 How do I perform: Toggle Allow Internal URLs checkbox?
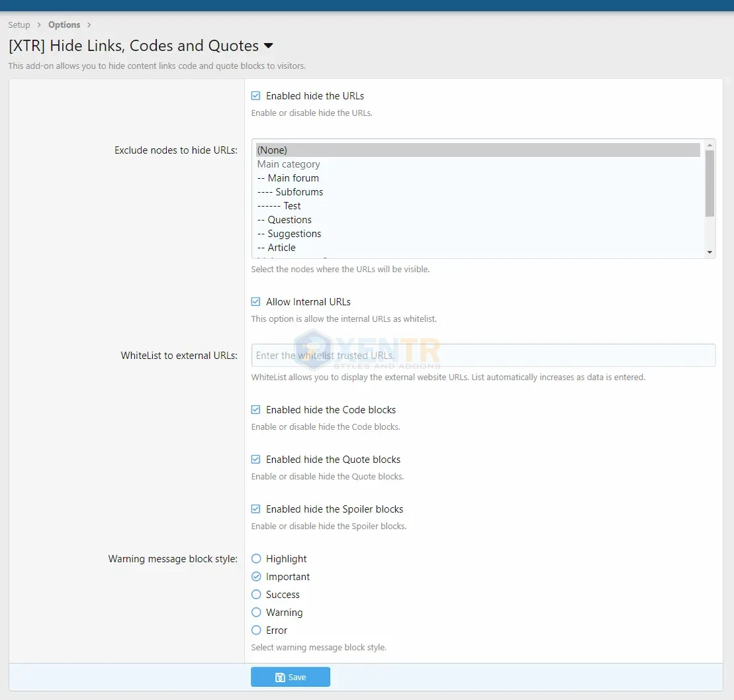255,302
